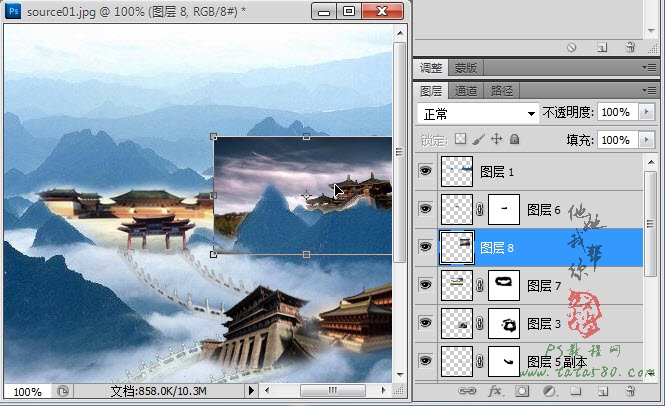
Task: Select the 图层 1 layer name
Action: click(497, 172)
